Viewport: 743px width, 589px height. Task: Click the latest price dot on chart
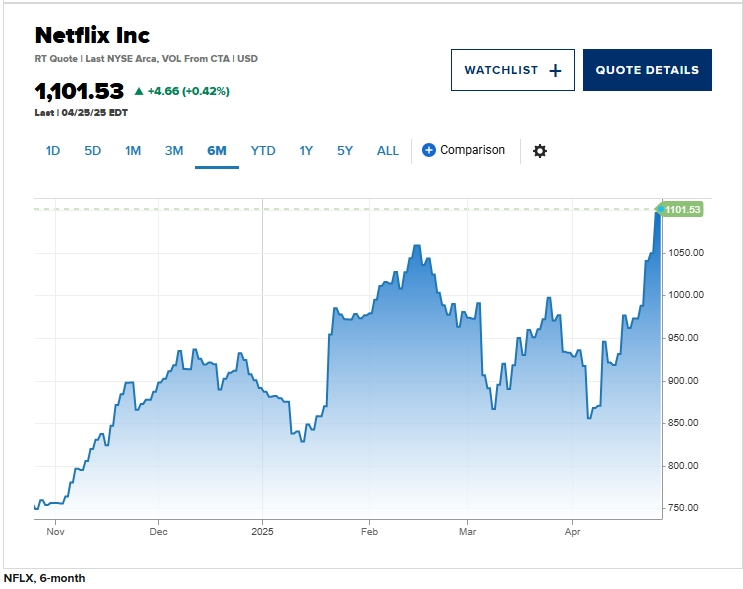click(x=661, y=209)
